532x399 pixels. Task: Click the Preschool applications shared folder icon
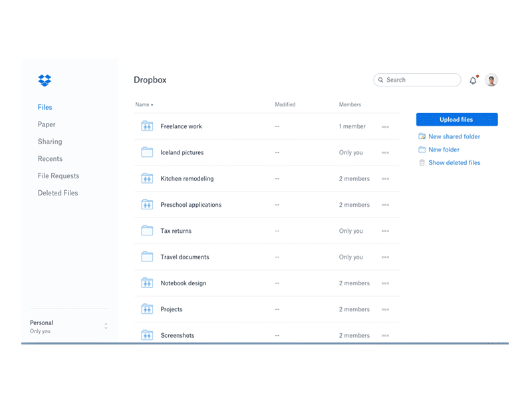(x=147, y=205)
